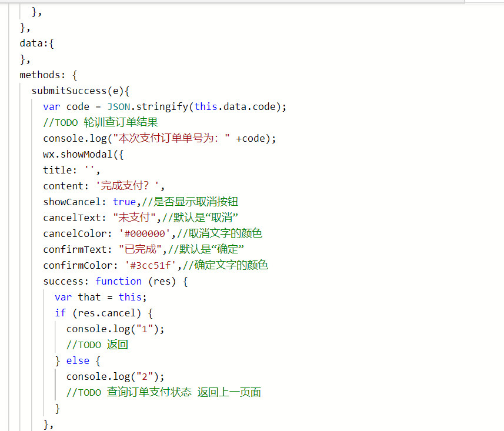Click the comment '//TODO 返回'
Image resolution: width=504 pixels, height=431 pixels.
coord(98,345)
